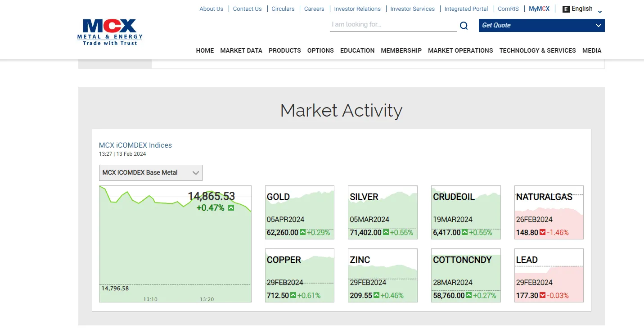Open the MEMBERSHIP menu

pos(401,50)
